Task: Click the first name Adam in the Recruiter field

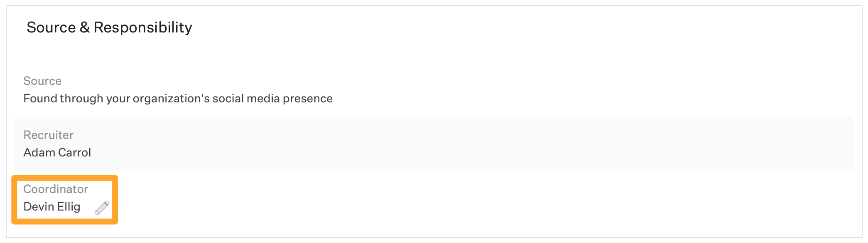Action: [39, 152]
